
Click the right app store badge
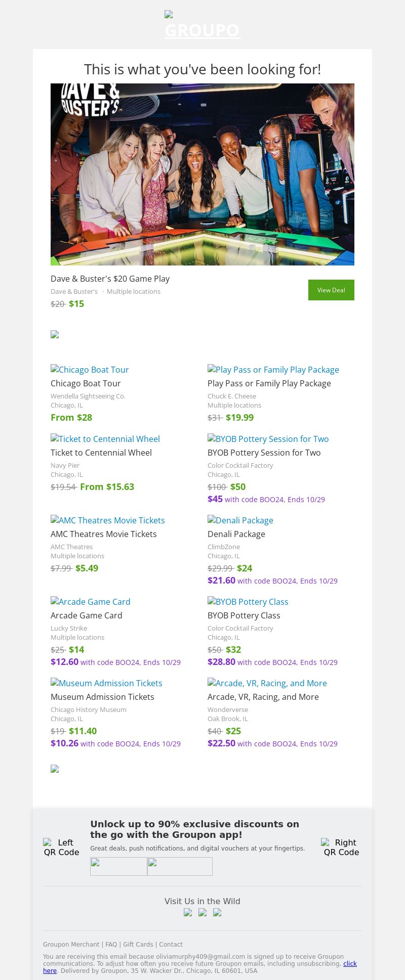(x=180, y=866)
